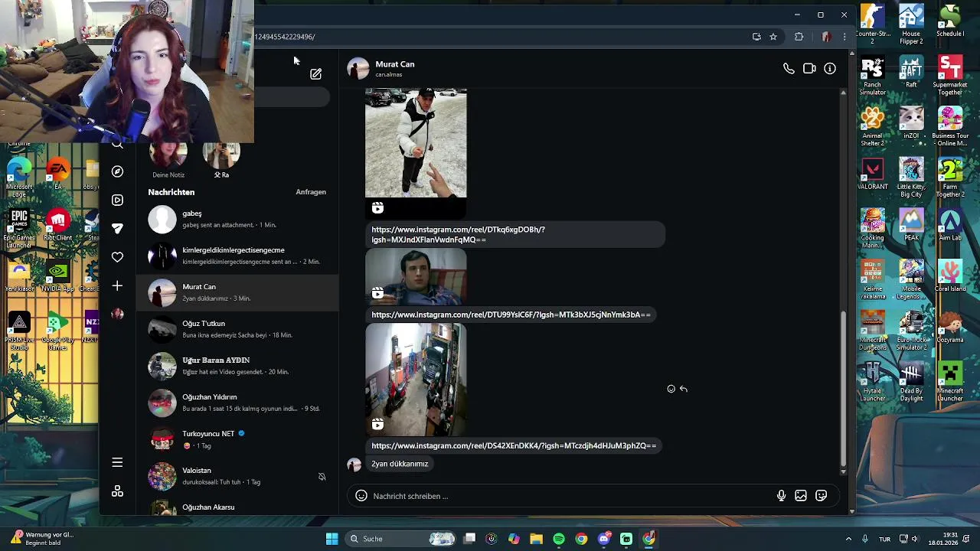Start audio call with Murat Can

click(789, 69)
